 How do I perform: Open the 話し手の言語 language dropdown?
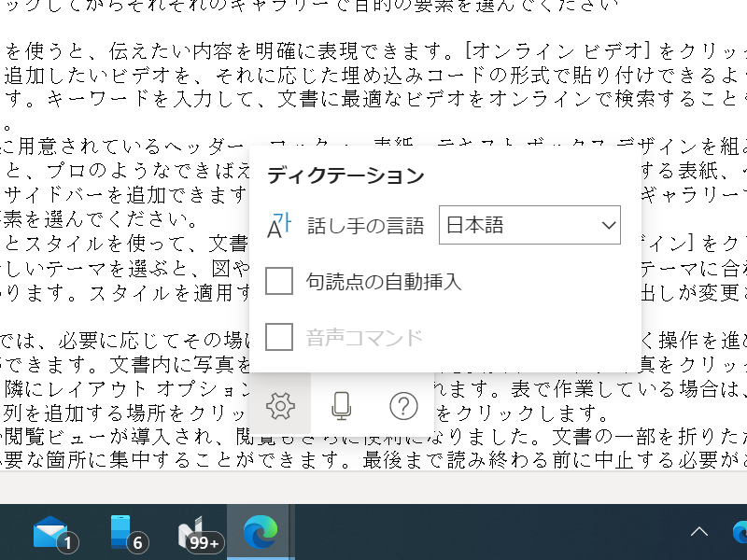pos(529,224)
